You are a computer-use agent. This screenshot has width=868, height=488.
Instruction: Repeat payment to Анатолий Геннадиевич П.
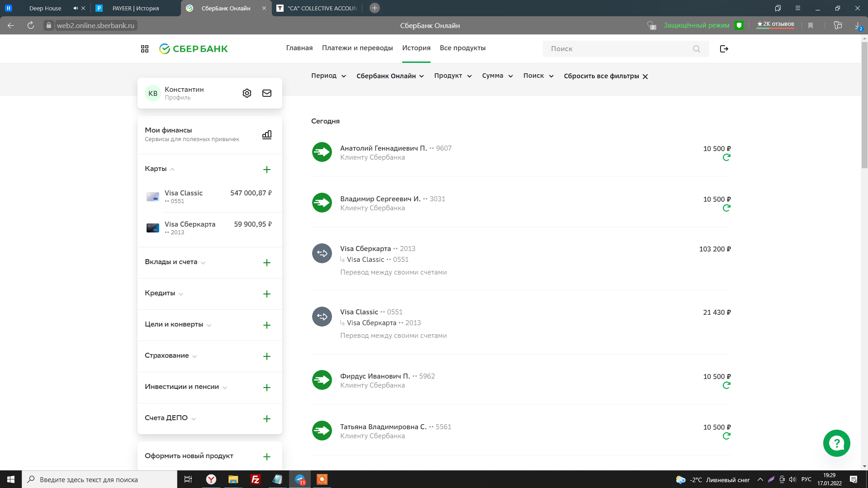tap(726, 157)
